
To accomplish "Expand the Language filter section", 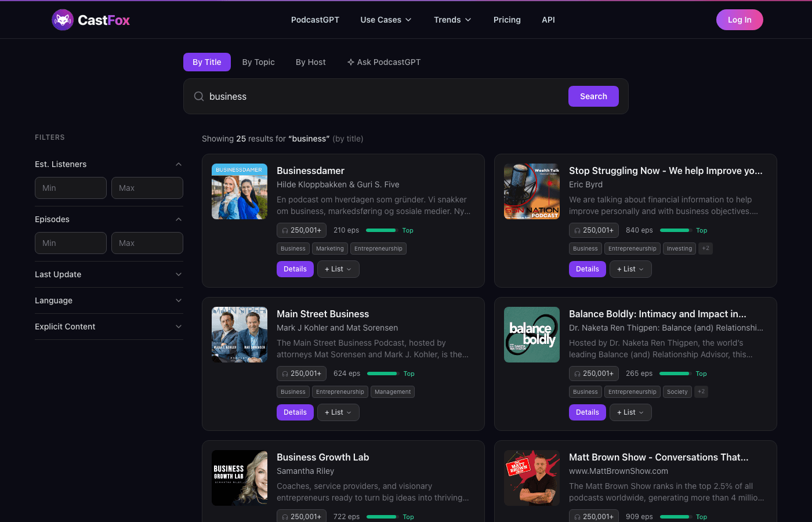I will click(108, 300).
